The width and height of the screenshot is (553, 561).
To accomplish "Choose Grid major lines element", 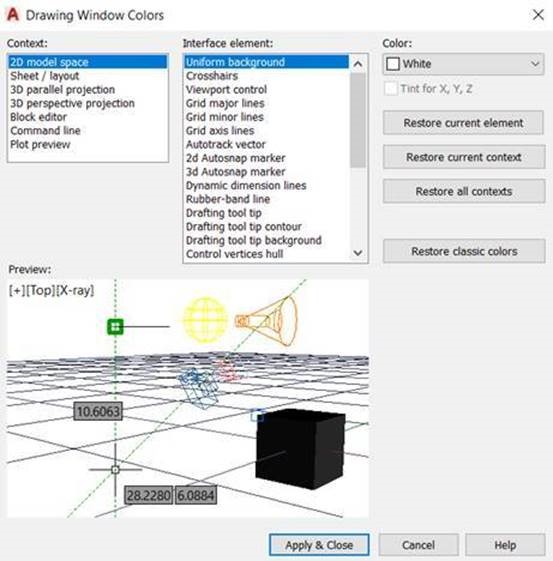I will pyautogui.click(x=266, y=103).
